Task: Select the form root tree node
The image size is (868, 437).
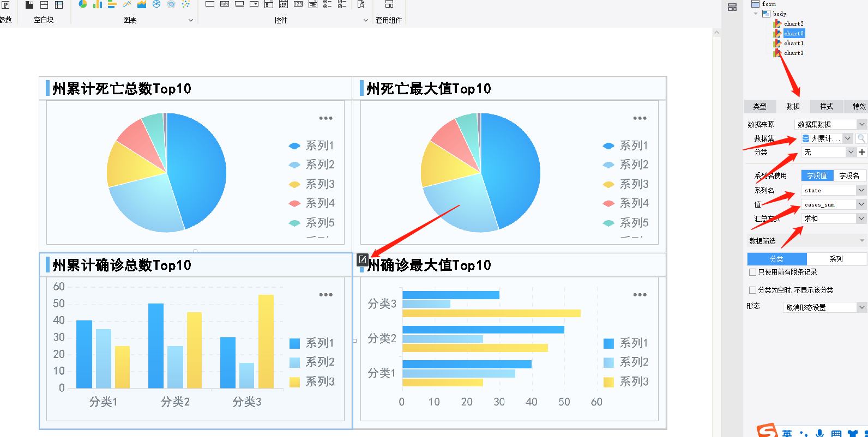Action: tap(769, 4)
